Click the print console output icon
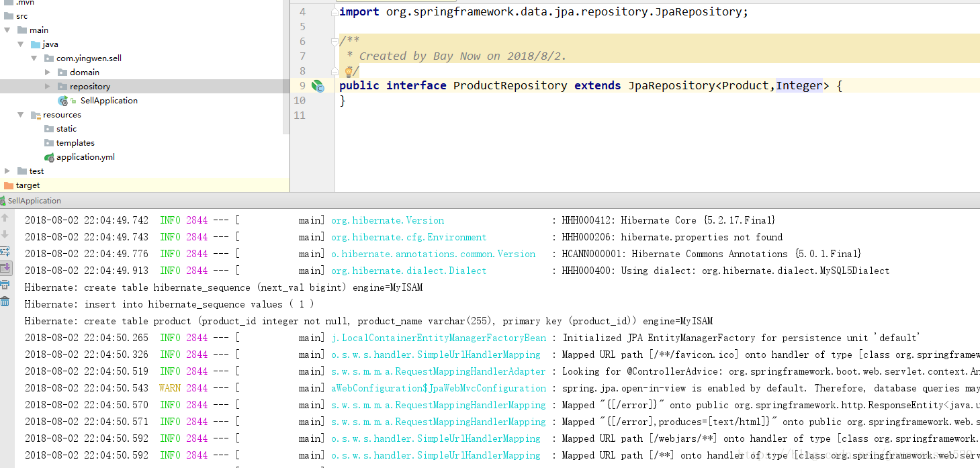 (5, 285)
